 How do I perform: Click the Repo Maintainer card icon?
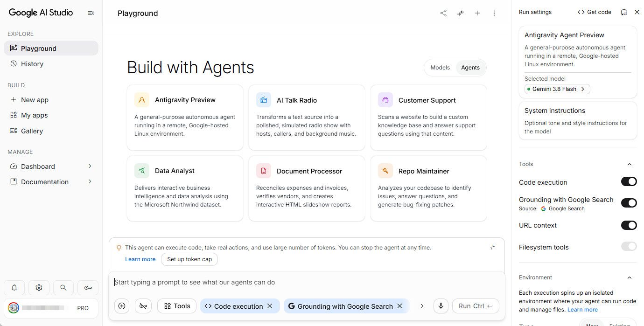pyautogui.click(x=385, y=171)
